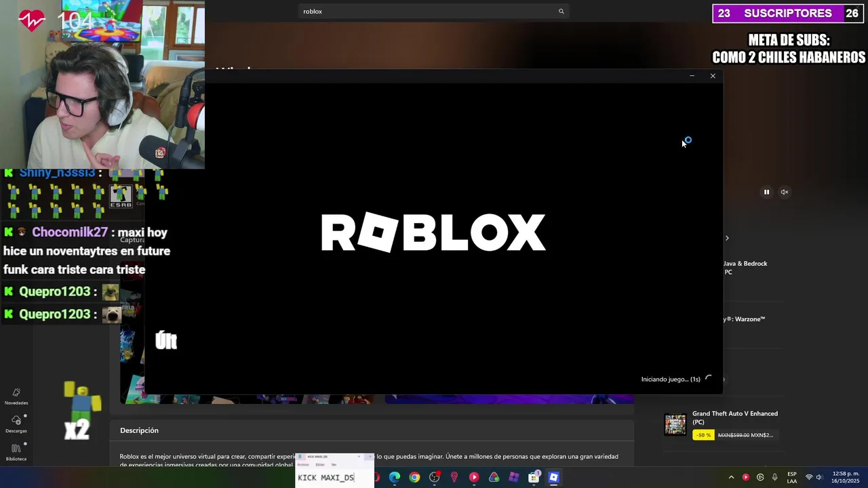Click the microphone tray icon
This screenshot has width=868, height=488.
pyautogui.click(x=774, y=477)
